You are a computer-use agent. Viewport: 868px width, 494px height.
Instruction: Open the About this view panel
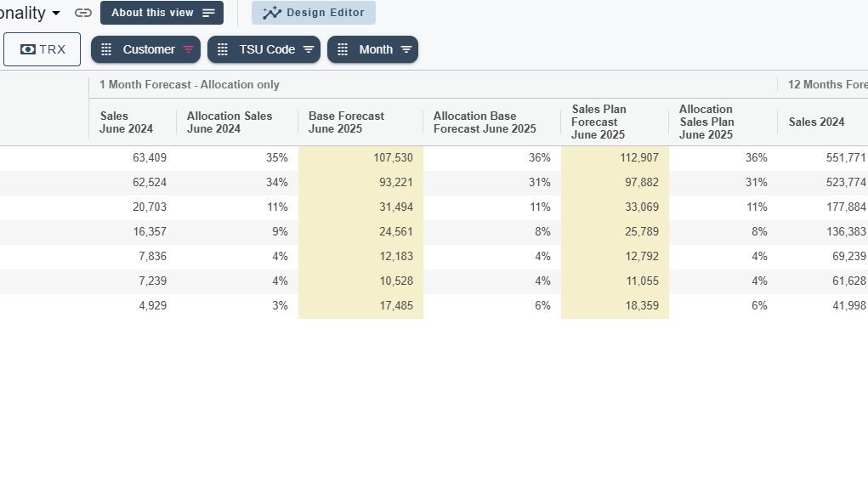[x=162, y=13]
